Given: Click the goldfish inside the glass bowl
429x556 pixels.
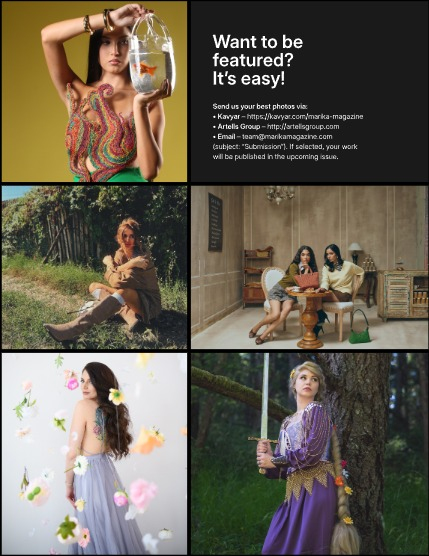Looking at the screenshot, I should [x=147, y=68].
